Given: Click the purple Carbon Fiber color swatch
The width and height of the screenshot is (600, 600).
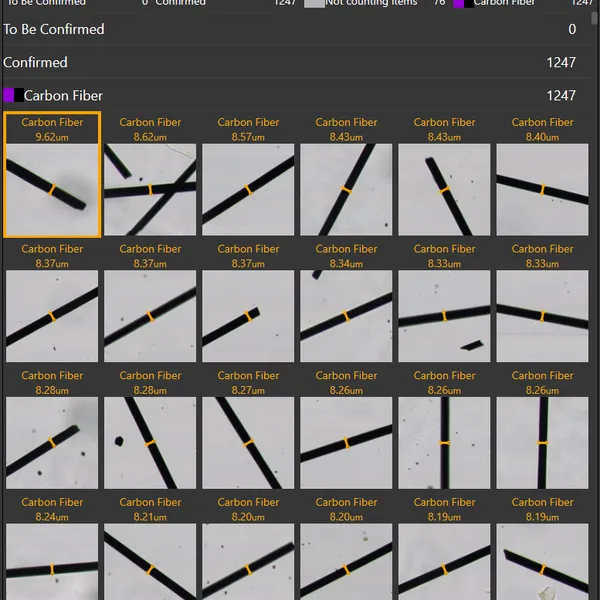Looking at the screenshot, I should [x=8, y=95].
